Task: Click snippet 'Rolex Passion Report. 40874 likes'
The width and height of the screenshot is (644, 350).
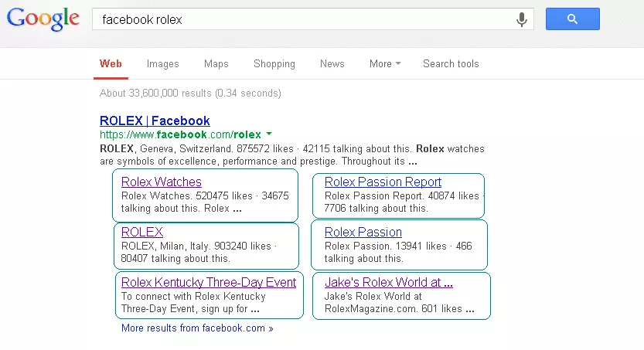Action: (x=402, y=195)
